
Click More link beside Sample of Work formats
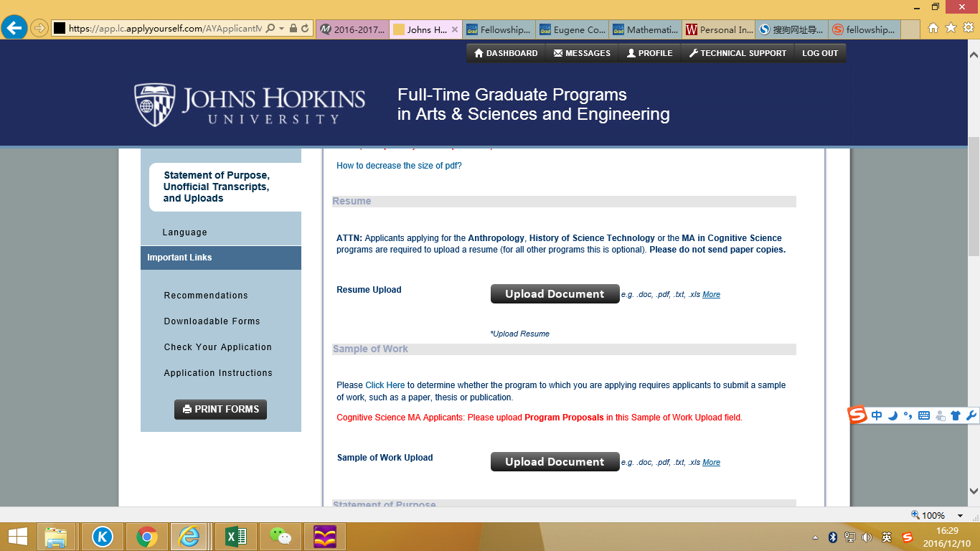[x=711, y=463]
